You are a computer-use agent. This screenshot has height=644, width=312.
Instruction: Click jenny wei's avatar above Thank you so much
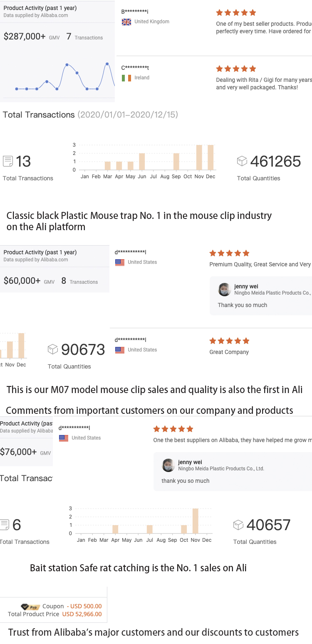point(225,290)
